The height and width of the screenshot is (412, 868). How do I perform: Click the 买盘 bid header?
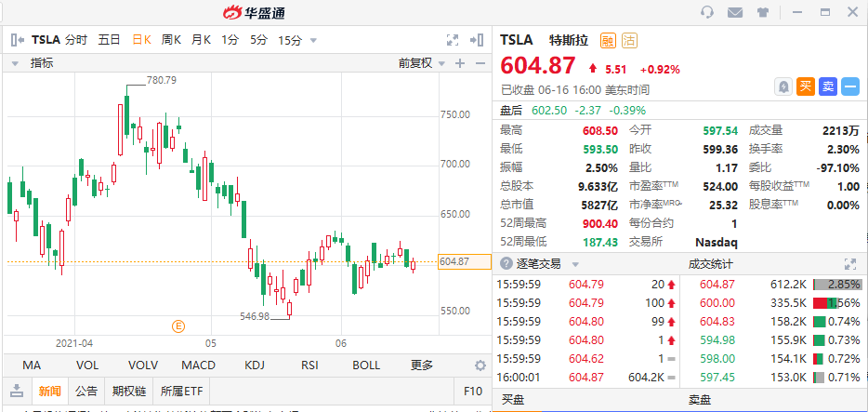513,399
